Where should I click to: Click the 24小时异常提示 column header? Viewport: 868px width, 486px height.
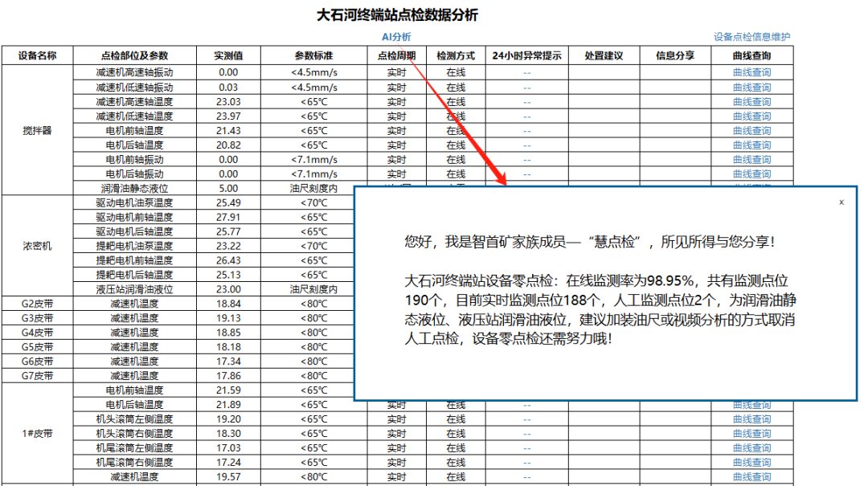pyautogui.click(x=526, y=56)
